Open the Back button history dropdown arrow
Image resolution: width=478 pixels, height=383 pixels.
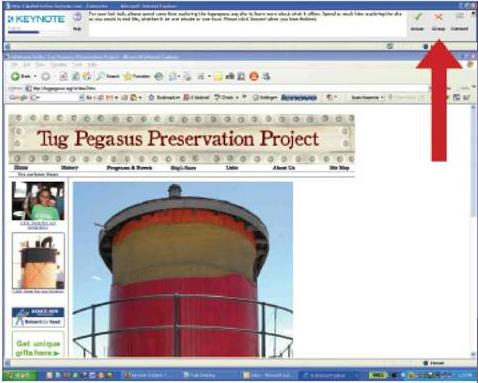tap(35, 76)
